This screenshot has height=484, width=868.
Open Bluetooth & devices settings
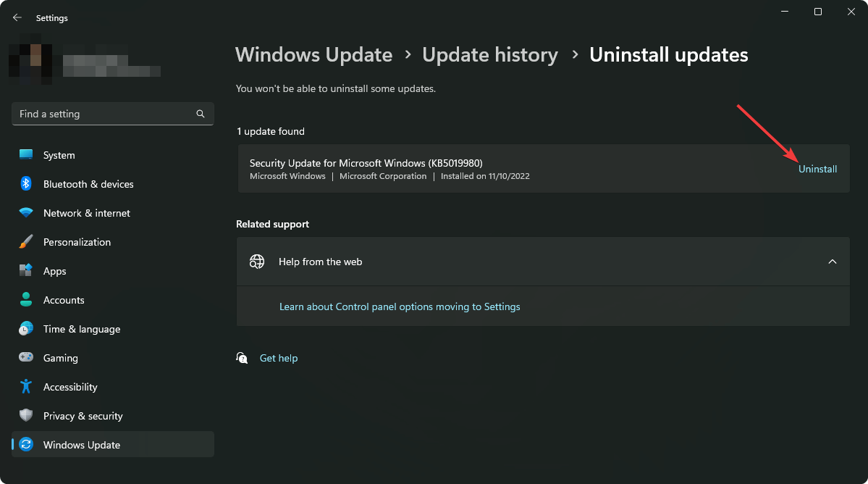(112, 184)
